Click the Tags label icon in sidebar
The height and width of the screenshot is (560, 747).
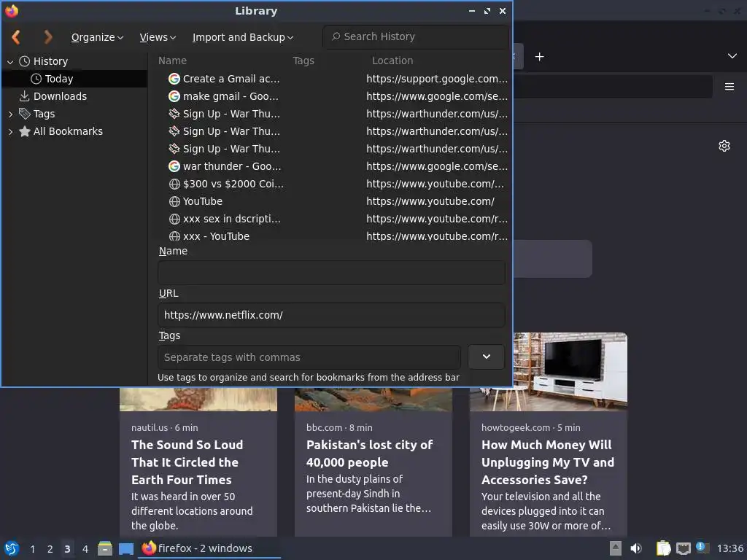point(24,114)
